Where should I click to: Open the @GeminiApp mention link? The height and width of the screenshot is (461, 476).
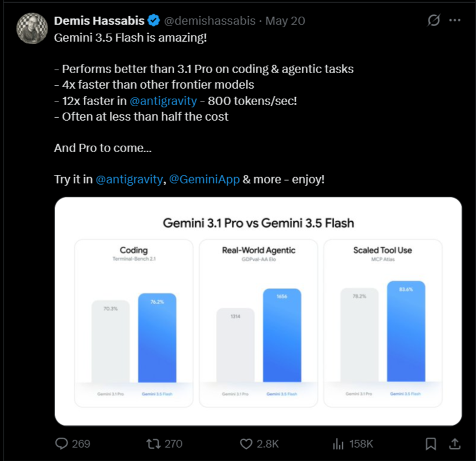pyautogui.click(x=205, y=179)
